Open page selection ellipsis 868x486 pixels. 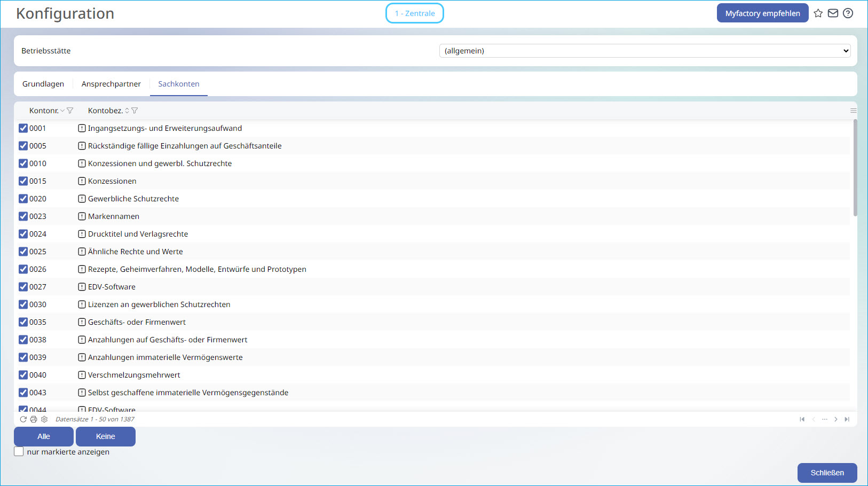pyautogui.click(x=825, y=419)
